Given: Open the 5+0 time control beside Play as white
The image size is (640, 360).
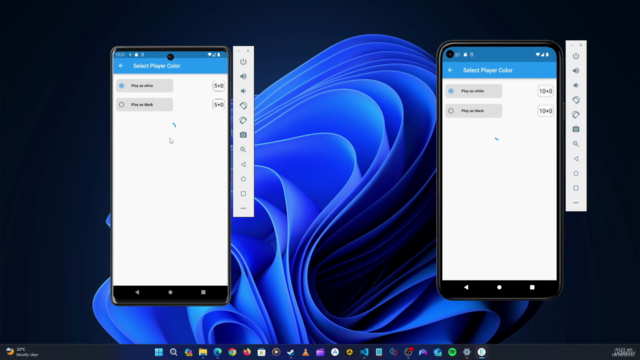Looking at the screenshot, I should click(219, 86).
